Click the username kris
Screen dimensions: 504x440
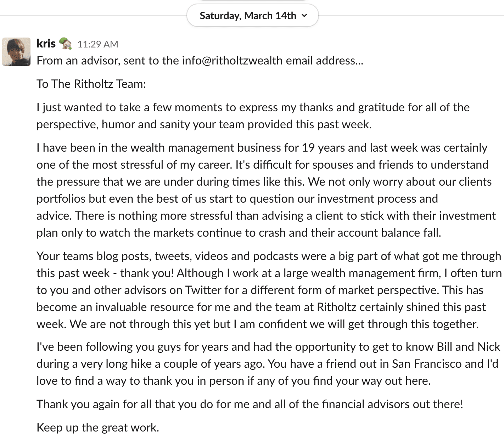(x=46, y=44)
